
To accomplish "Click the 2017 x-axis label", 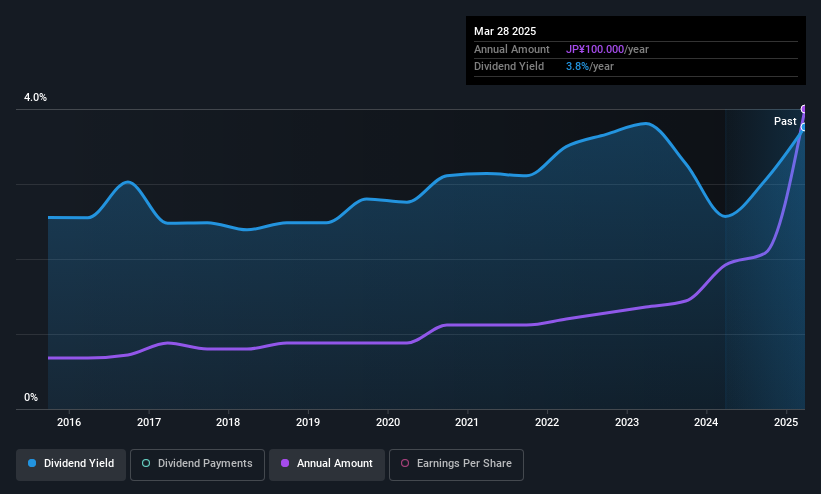I will coord(149,422).
